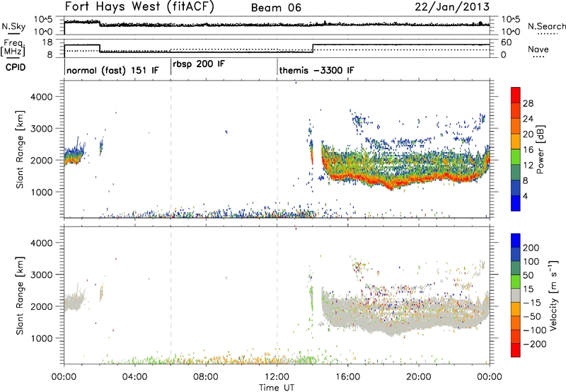Select the 'Freq. [MHz]' label
The image size is (566, 392).
14,47
